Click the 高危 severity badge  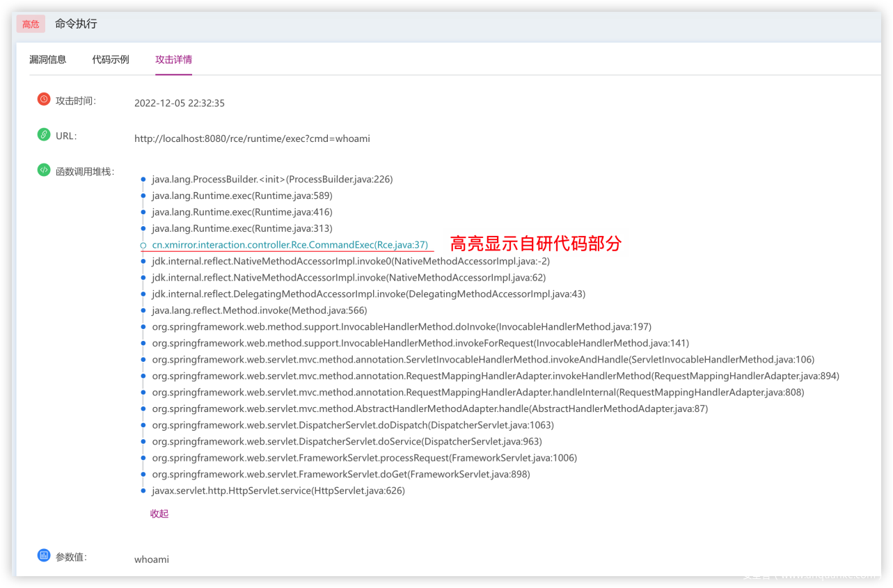tap(31, 24)
